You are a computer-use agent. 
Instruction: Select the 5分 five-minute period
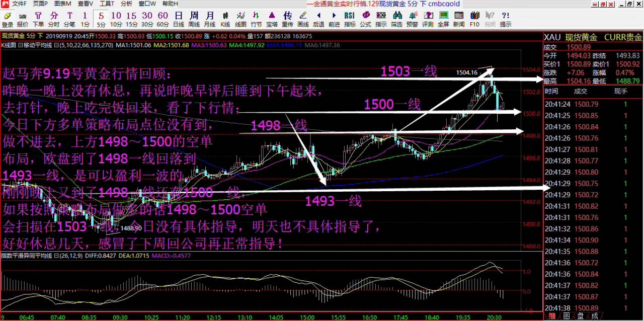tap(102, 19)
